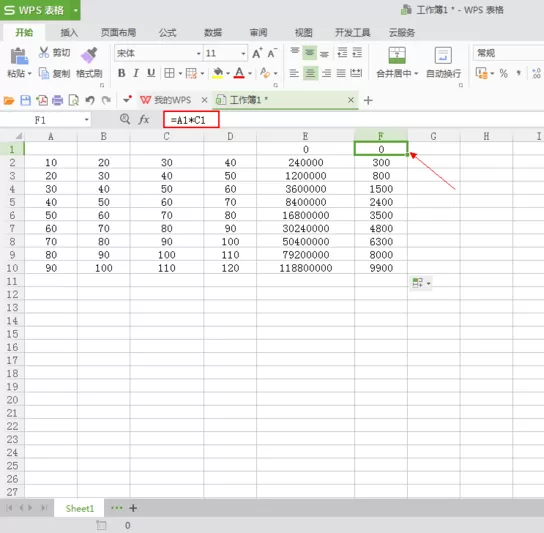Click the fx insert function icon
The image size is (544, 533).
click(144, 120)
